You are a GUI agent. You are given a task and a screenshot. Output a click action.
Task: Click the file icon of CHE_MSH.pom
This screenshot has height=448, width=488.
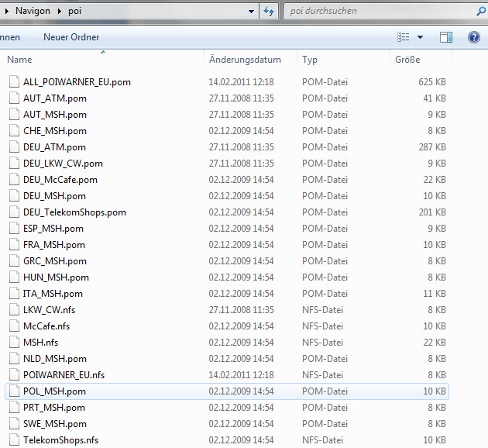[14, 130]
